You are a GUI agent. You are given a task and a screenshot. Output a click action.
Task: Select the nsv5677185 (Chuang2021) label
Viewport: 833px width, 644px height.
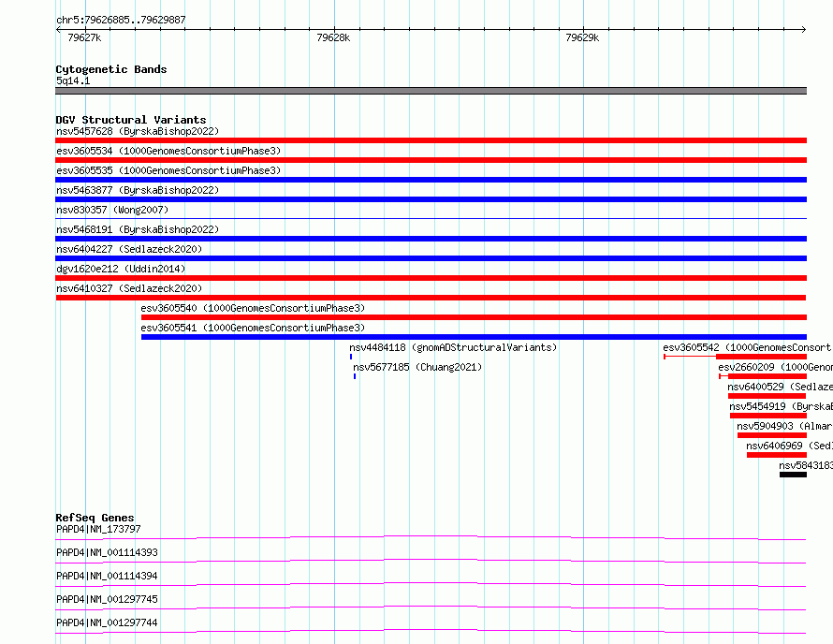pos(417,367)
